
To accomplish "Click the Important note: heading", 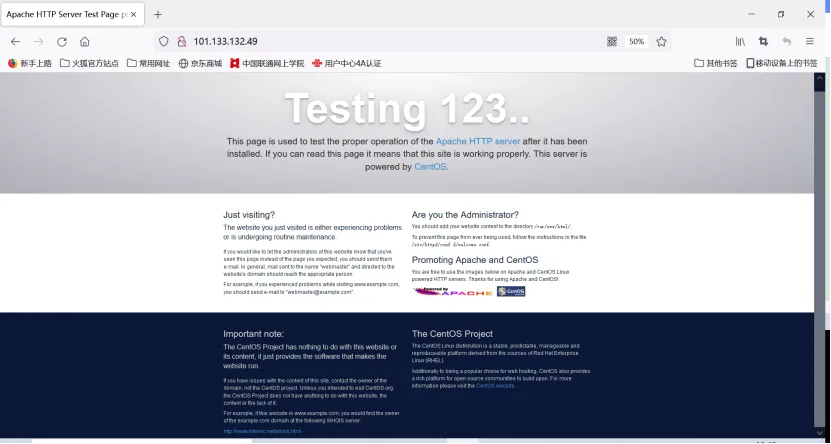I will click(253, 334).
